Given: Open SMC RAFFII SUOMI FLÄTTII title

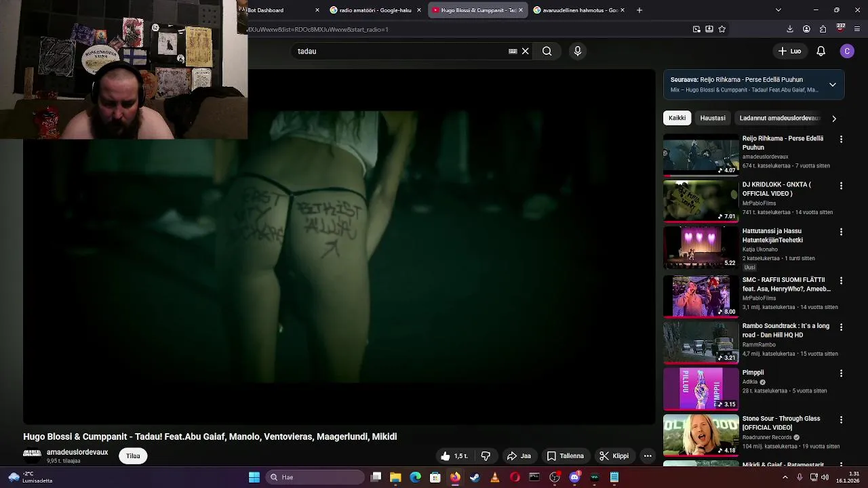Looking at the screenshot, I should point(786,285).
